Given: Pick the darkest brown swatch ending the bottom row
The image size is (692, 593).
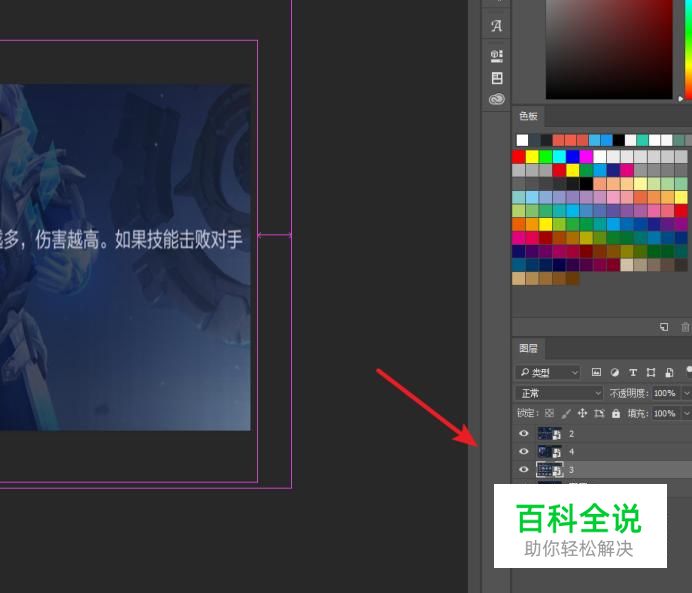Looking at the screenshot, I should [573, 279].
